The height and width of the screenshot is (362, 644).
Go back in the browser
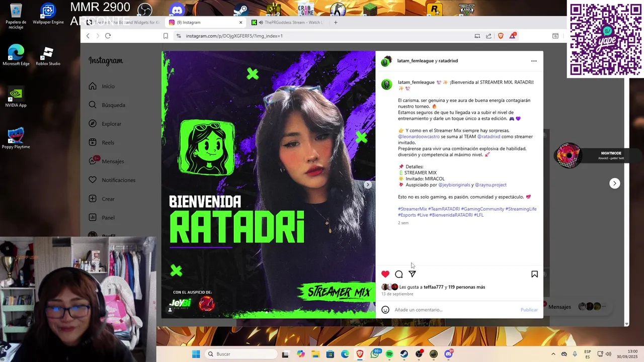[88, 36]
